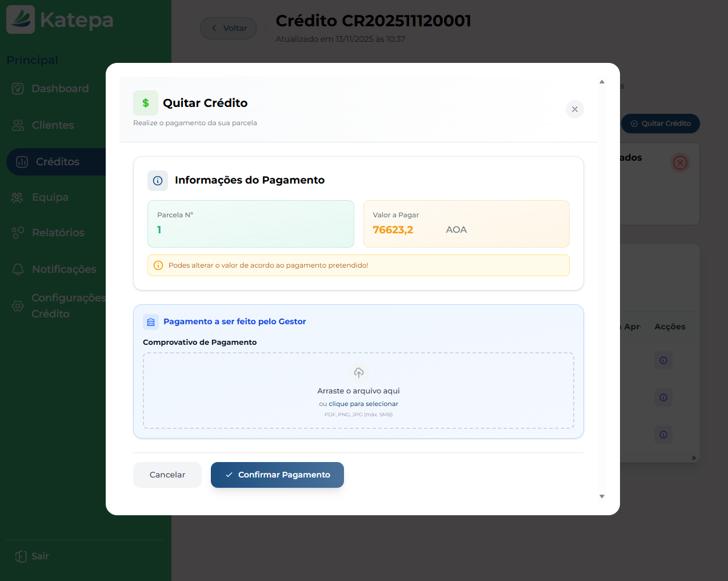This screenshot has height=581, width=728.
Task: Click the bank icon beside Pagamento pelo Gestor
Action: pos(150,321)
